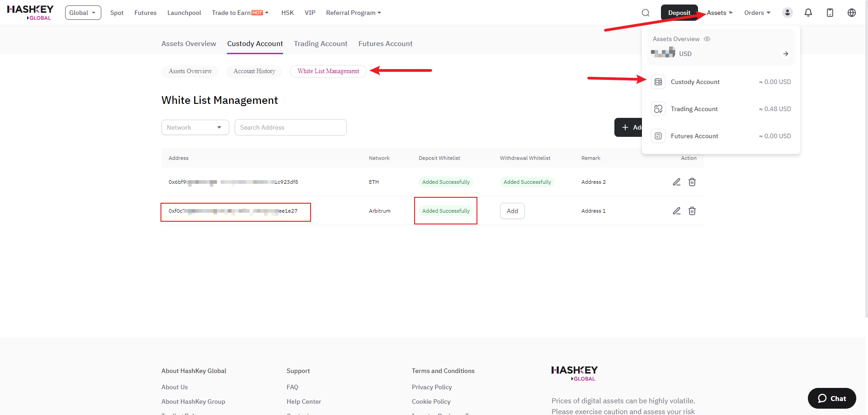Open the Chat support widget
Image resolution: width=868 pixels, height=415 pixels.
pos(832,398)
